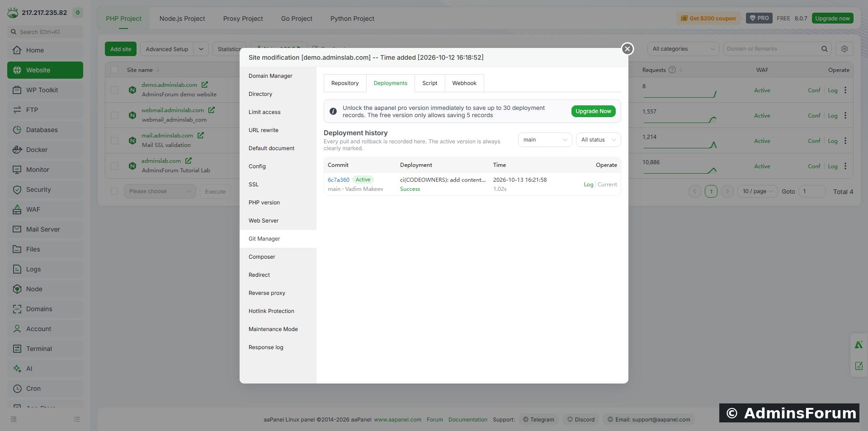Open more options for adminslab.com row
868x431 pixels.
pos(845,166)
